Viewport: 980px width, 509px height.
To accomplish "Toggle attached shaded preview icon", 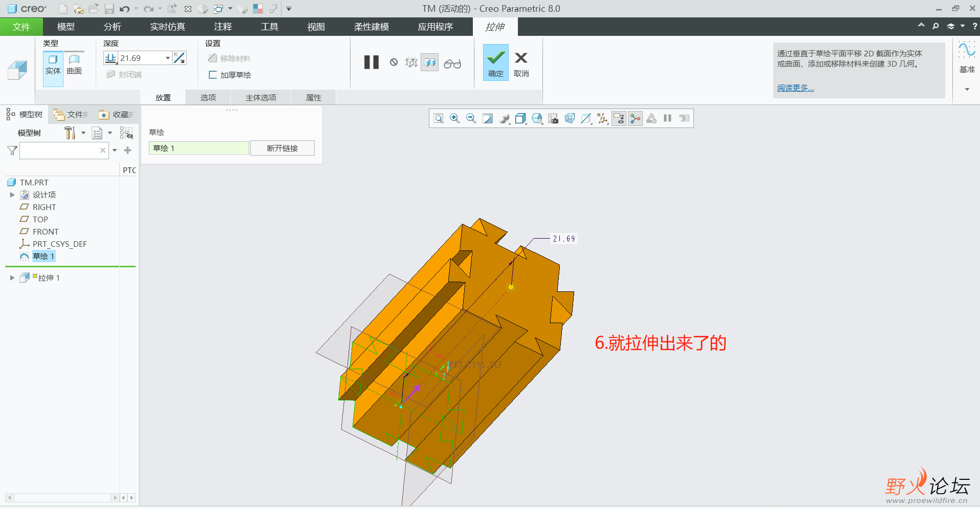I will click(430, 62).
